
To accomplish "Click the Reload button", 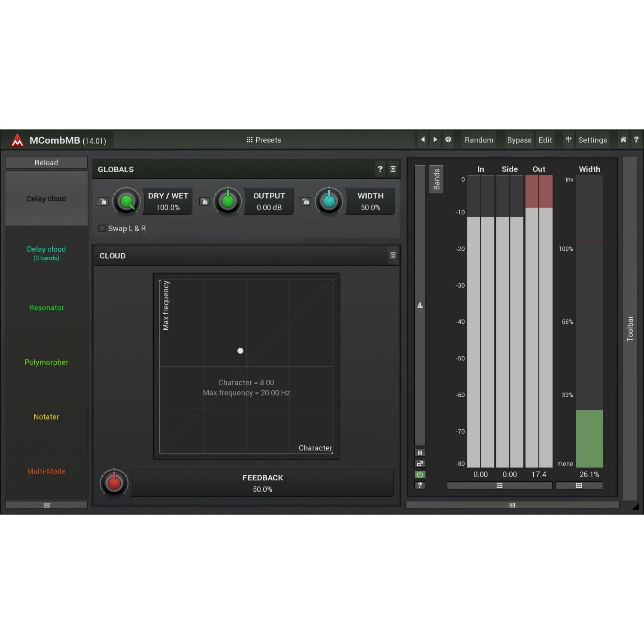I will click(46, 163).
